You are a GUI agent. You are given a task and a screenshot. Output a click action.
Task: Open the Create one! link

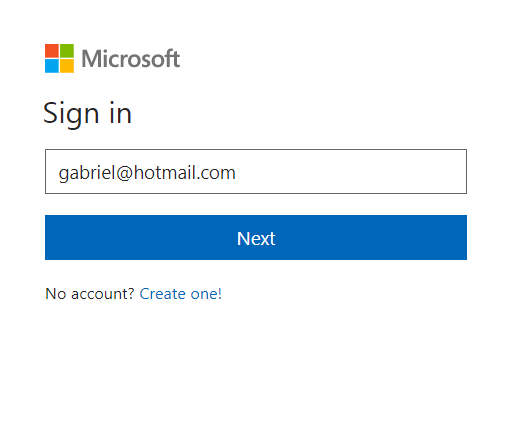coord(181,294)
